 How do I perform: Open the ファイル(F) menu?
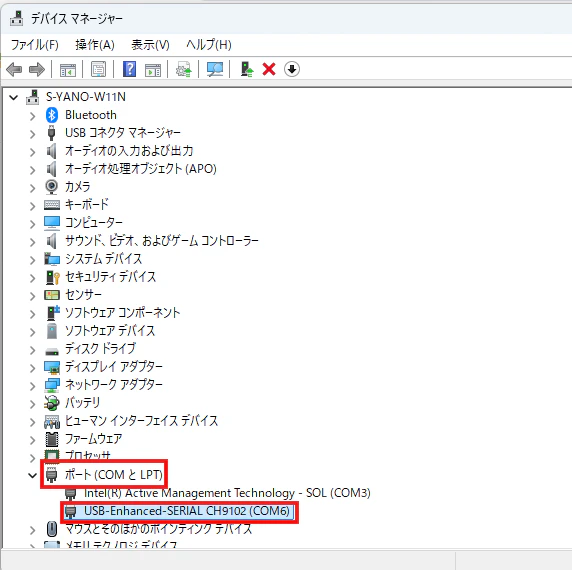pyautogui.click(x=35, y=45)
